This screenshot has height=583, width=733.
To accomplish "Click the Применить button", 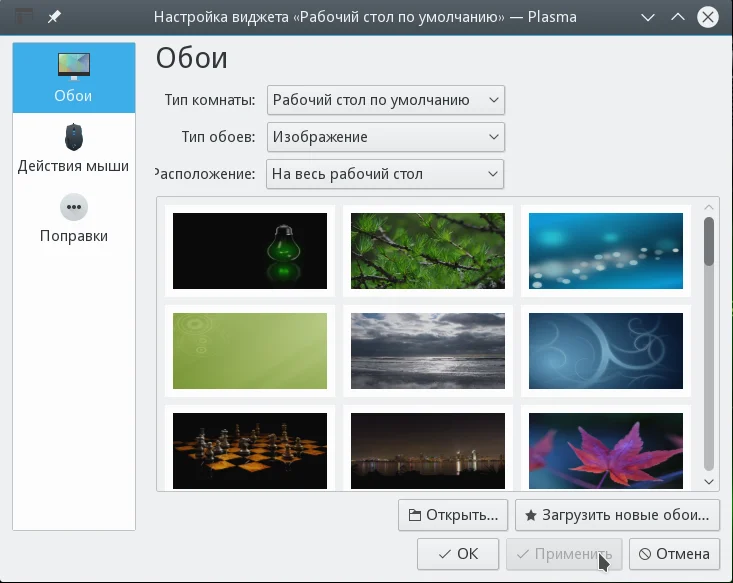I will click(x=564, y=554).
